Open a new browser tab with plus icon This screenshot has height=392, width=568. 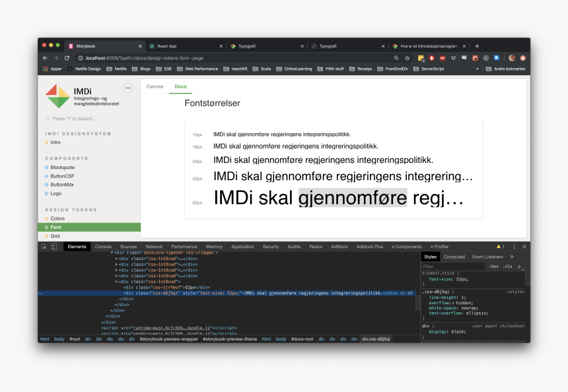477,46
